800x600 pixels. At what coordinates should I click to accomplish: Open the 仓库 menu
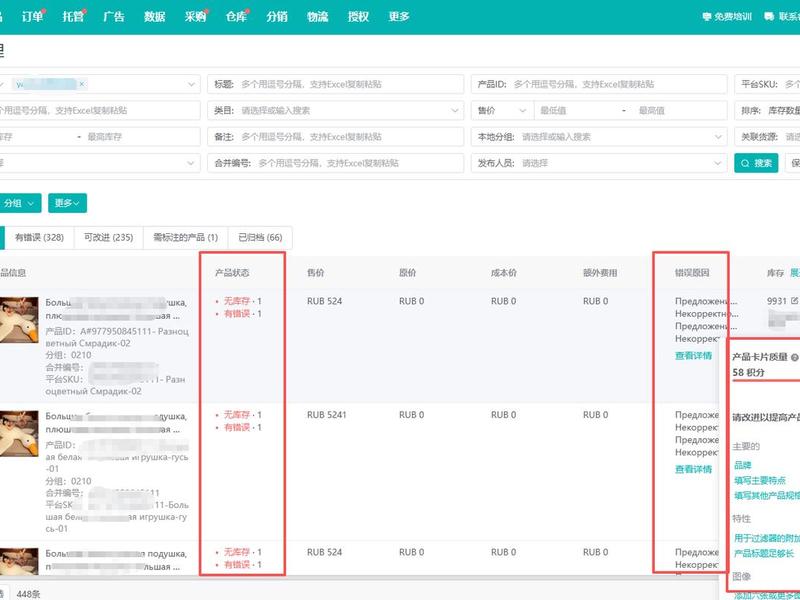pyautogui.click(x=236, y=16)
